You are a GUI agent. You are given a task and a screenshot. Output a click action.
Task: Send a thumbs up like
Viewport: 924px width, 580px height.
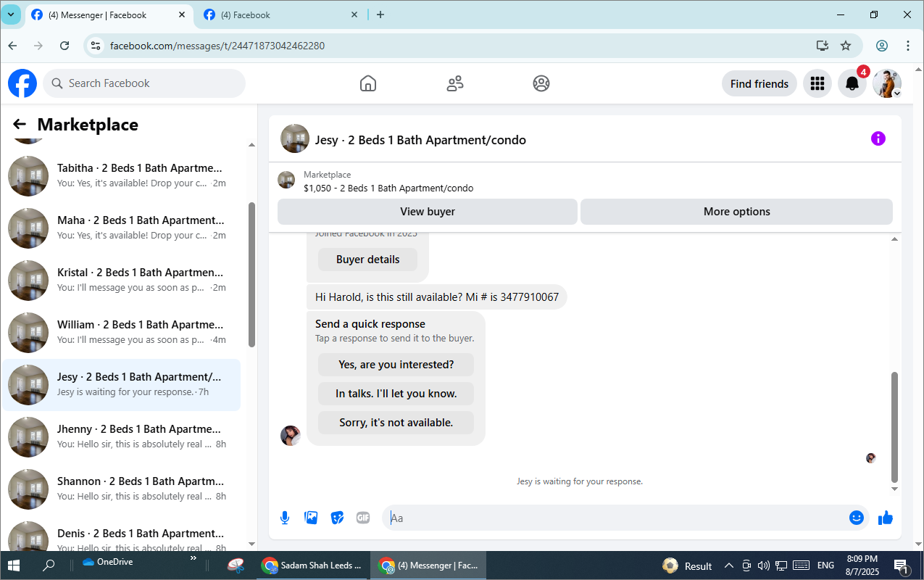click(x=885, y=518)
